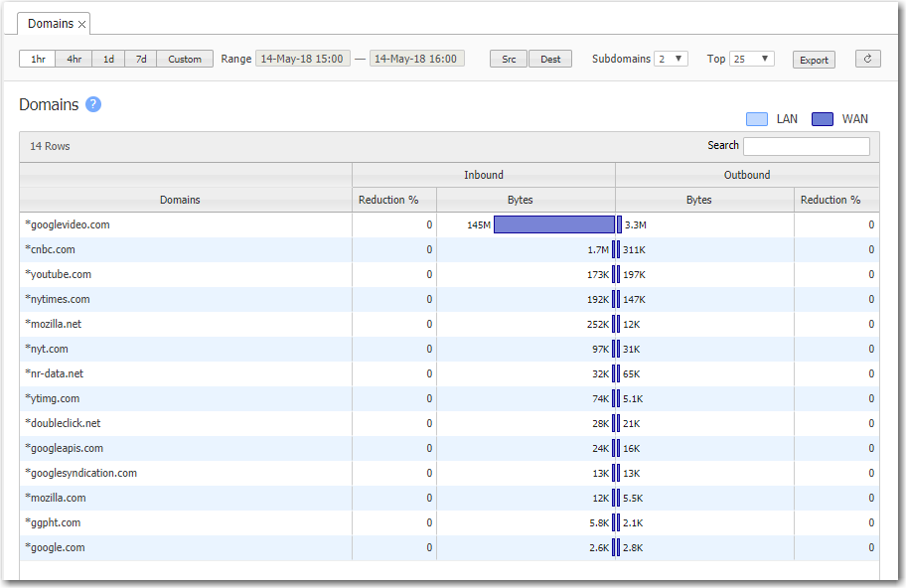The height and width of the screenshot is (588, 906).
Task: Click the 311K outbound bytes value
Action: (634, 250)
